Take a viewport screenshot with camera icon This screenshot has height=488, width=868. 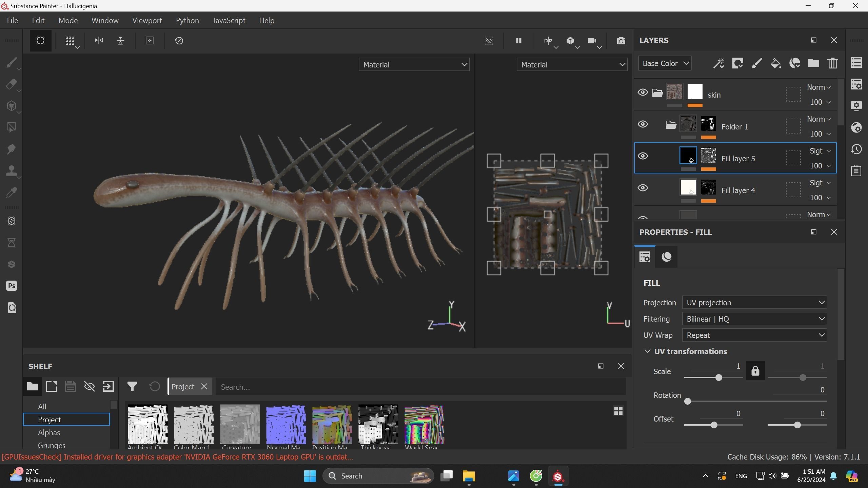[621, 41]
